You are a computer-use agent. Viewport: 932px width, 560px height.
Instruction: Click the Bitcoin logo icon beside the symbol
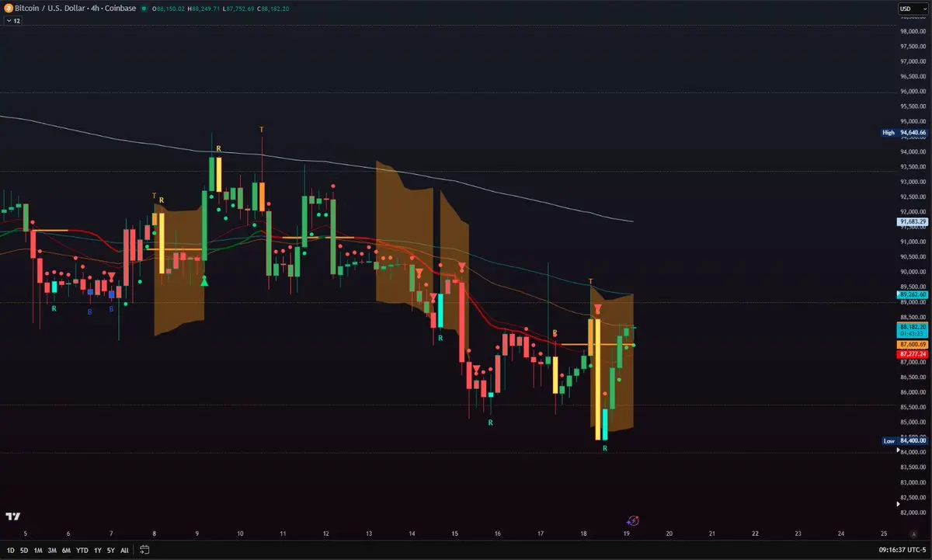pos(9,9)
